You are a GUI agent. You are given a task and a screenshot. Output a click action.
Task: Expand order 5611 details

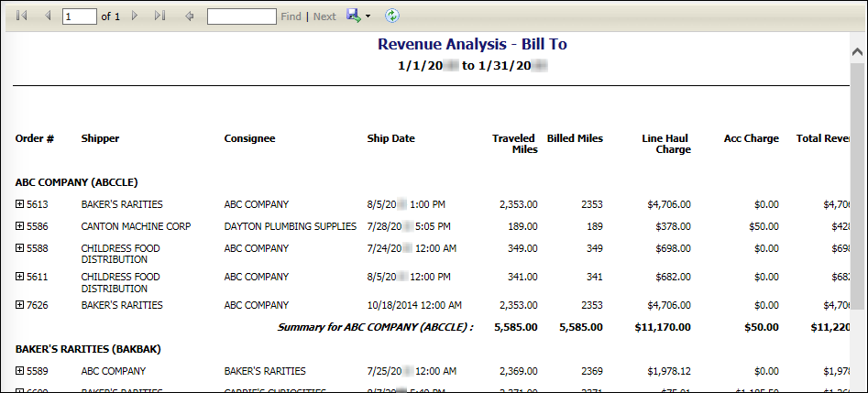(20, 277)
